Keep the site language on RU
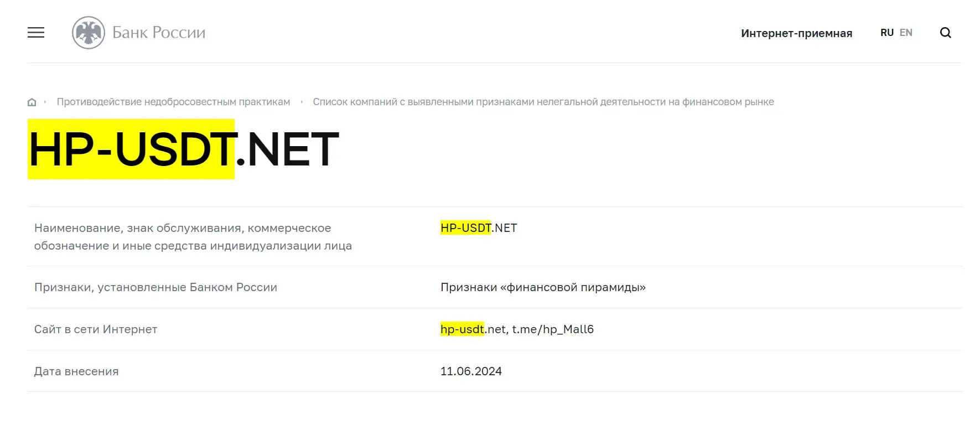 coord(886,32)
